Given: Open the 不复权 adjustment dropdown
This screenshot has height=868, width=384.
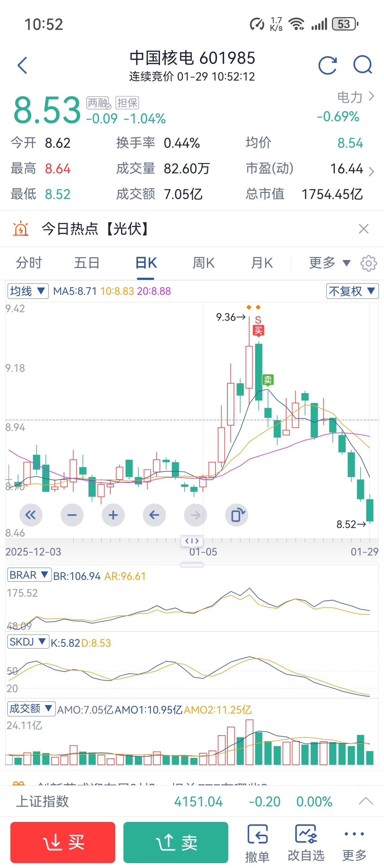Looking at the screenshot, I should point(352,291).
